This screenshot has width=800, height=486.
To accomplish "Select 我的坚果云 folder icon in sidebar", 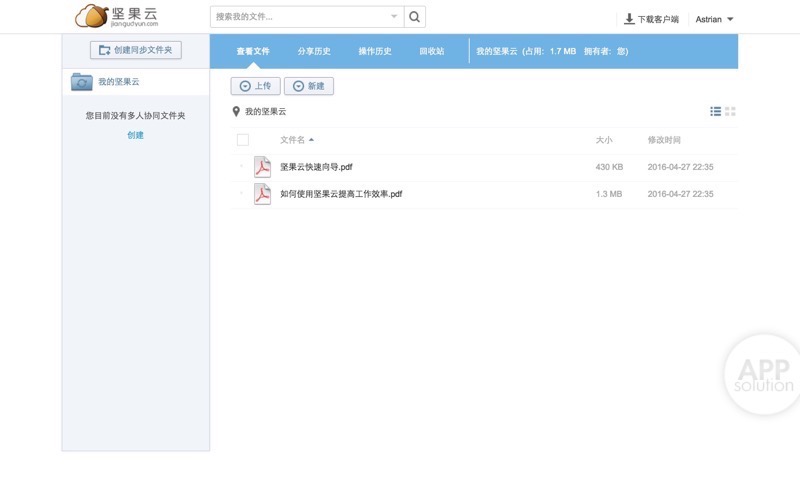I will pos(82,82).
